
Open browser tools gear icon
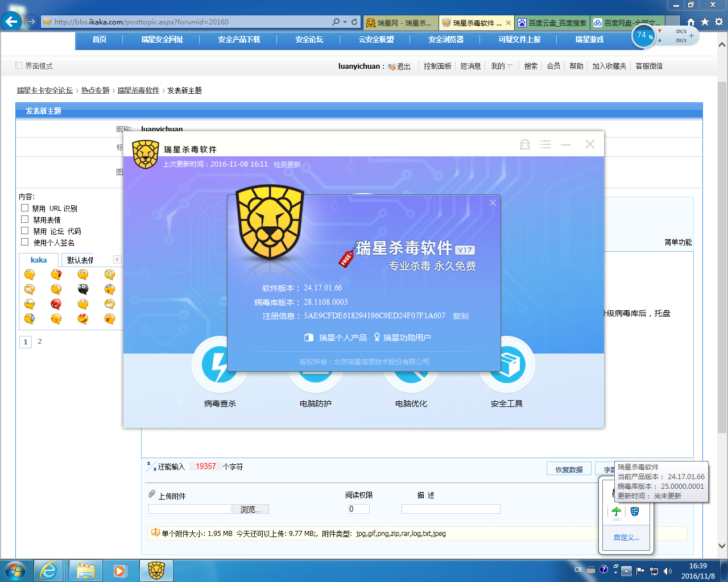719,22
